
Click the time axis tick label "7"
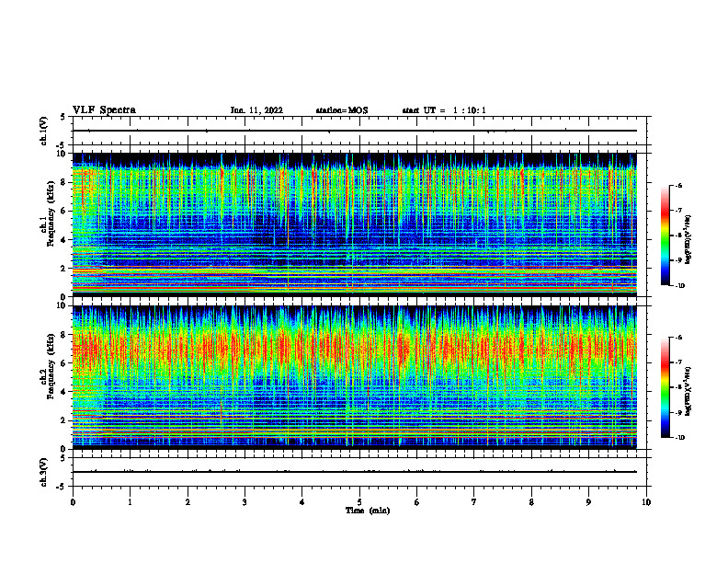coord(474,502)
